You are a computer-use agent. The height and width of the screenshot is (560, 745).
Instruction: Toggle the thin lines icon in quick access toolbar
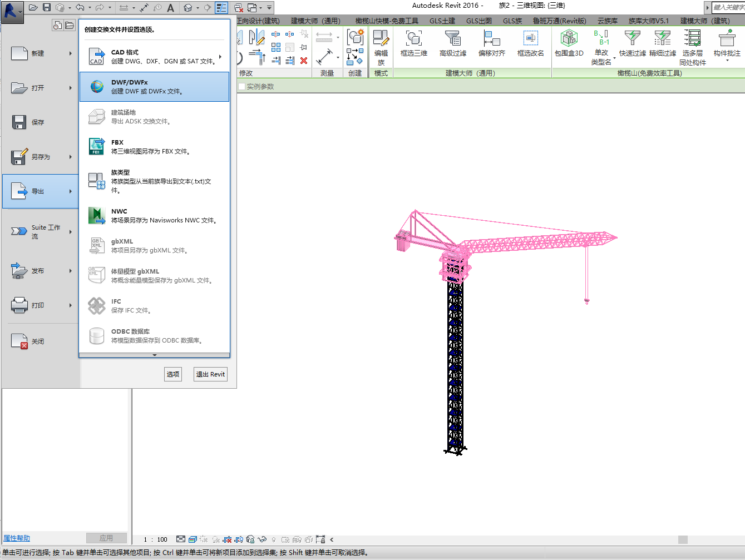click(221, 8)
